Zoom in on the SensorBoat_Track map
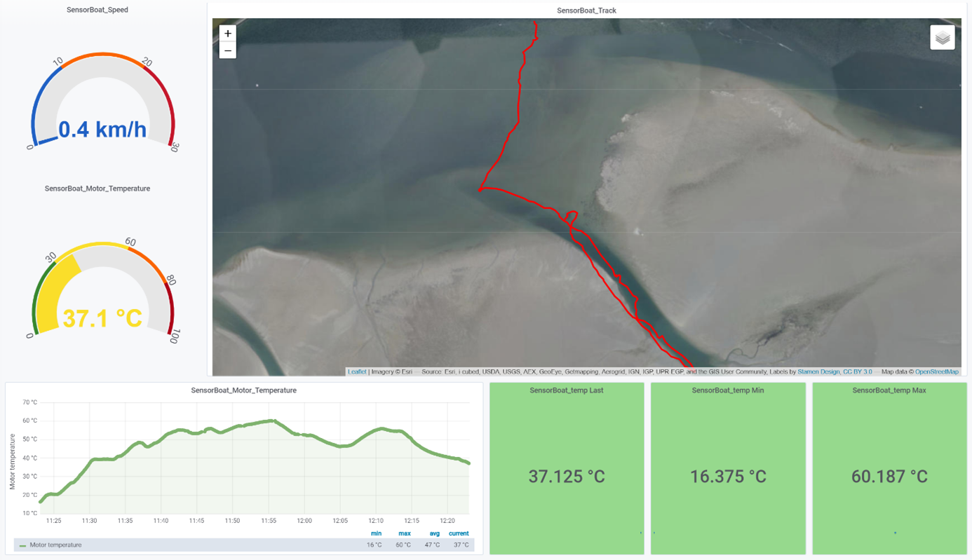Viewport: 972px width, 560px height. tap(228, 34)
